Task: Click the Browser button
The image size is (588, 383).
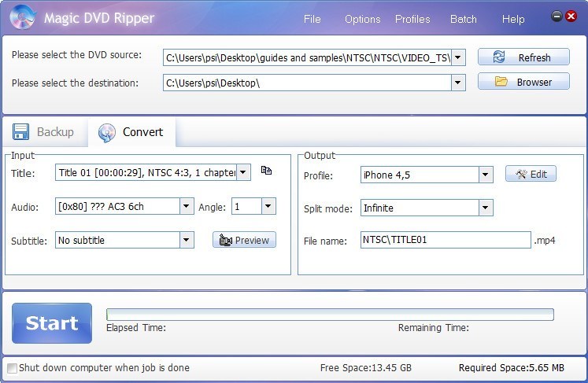Action: [x=523, y=81]
